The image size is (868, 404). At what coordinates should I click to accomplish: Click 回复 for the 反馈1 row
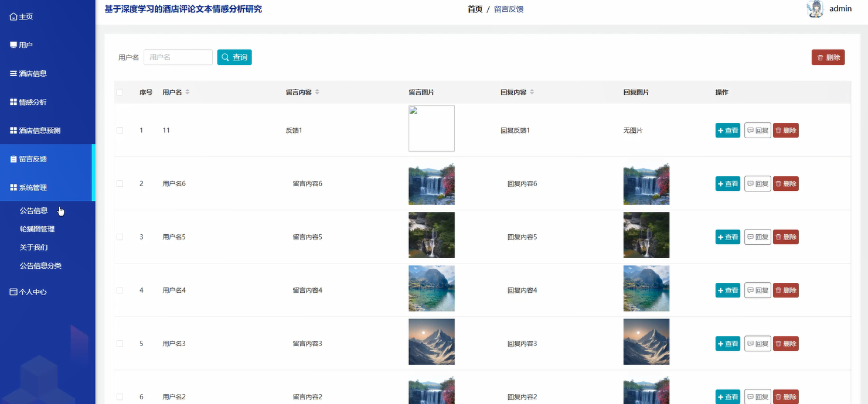[x=758, y=130]
